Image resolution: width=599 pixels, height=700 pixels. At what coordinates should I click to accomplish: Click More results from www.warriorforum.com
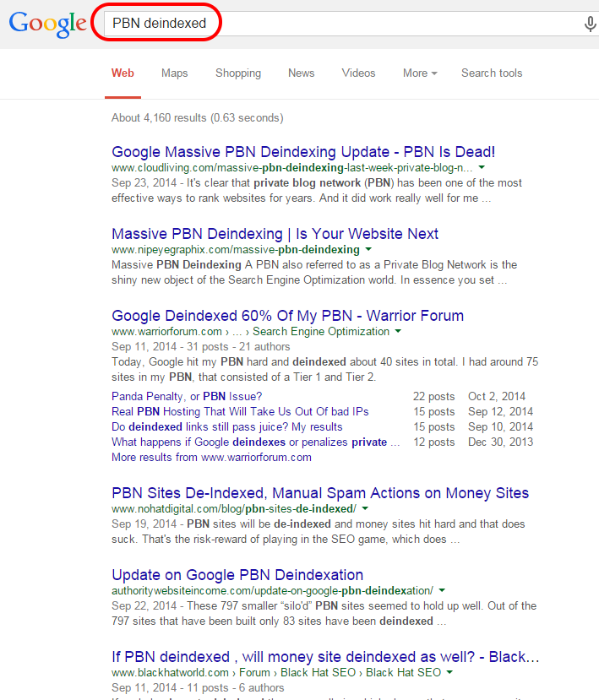[211, 457]
